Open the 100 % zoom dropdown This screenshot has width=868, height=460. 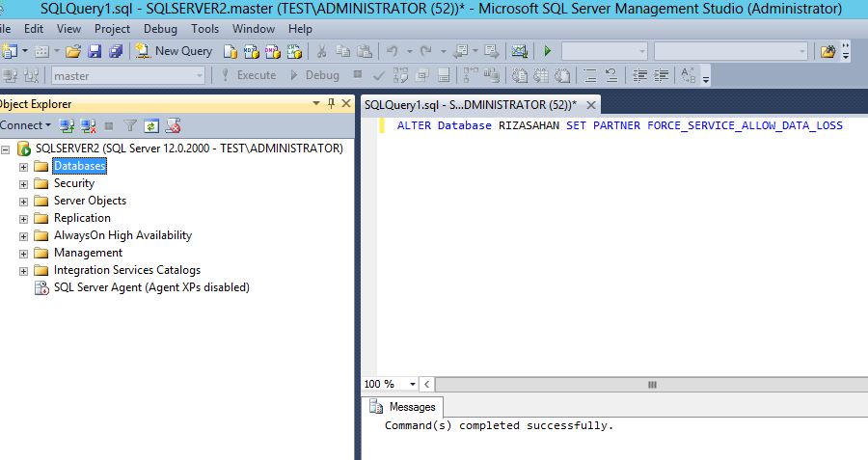pos(413,384)
